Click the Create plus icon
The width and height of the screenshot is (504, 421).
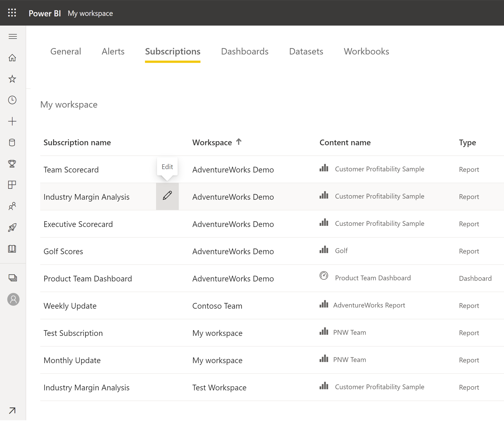coord(12,121)
